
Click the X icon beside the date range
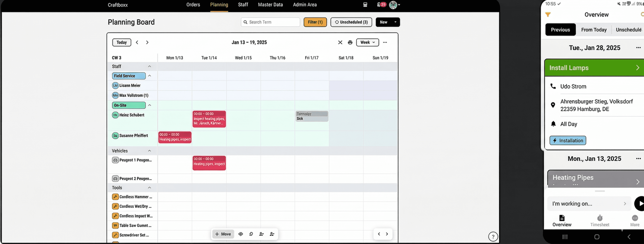pos(340,42)
